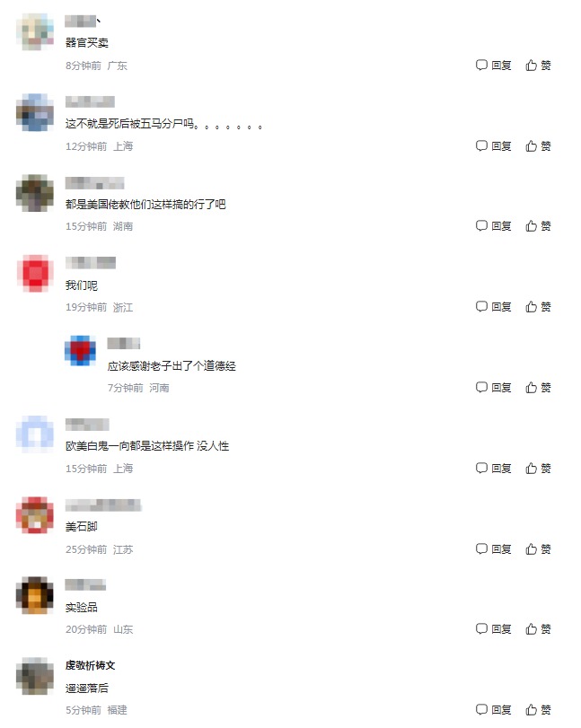This screenshot has width=581, height=728.
Task: Like the nested 道德经 reply from 河南
Action: [538, 387]
